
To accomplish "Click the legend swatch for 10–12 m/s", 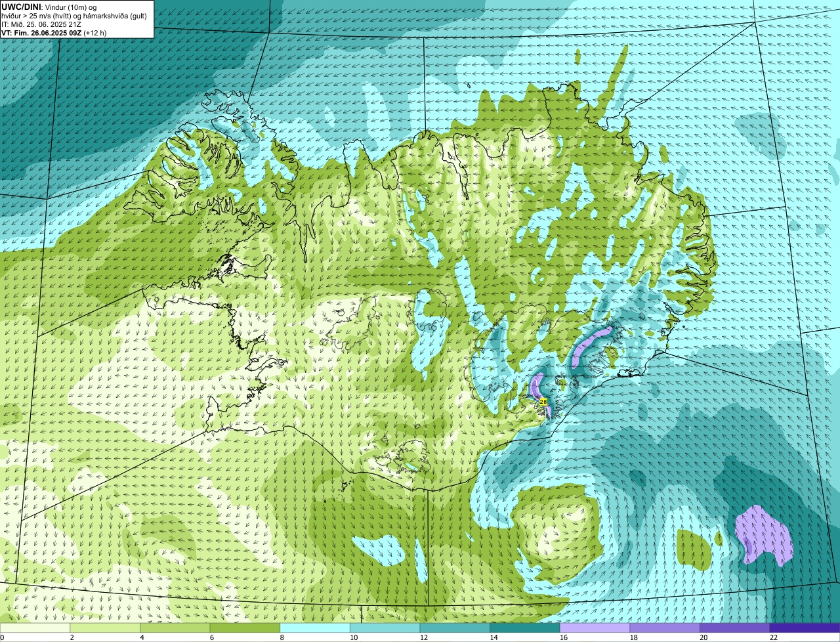I will 385,628.
